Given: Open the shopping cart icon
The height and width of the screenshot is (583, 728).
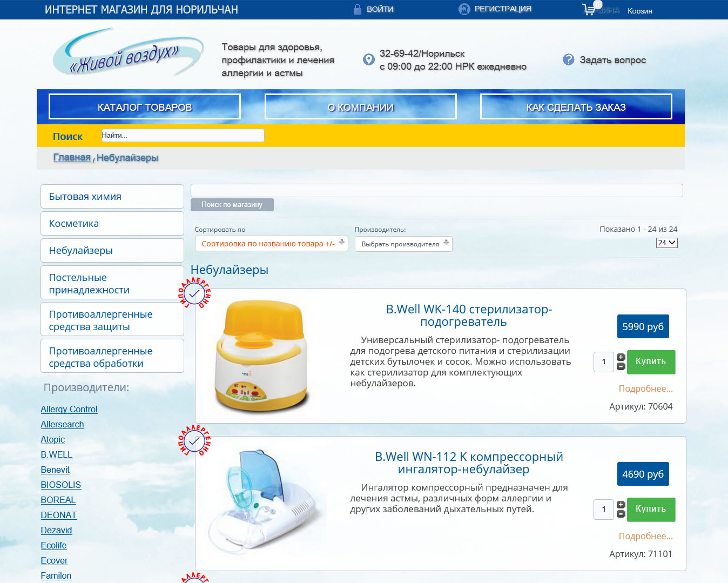Looking at the screenshot, I should point(589,9).
